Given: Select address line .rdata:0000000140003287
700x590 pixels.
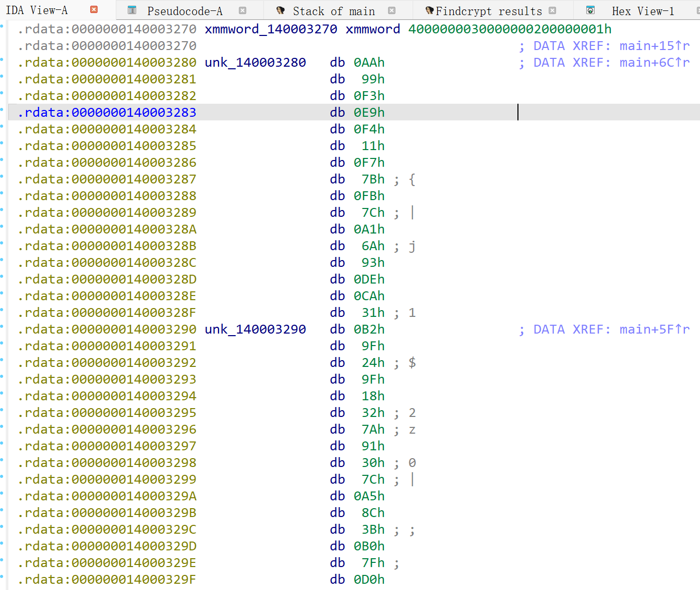Looking at the screenshot, I should pyautogui.click(x=107, y=179).
